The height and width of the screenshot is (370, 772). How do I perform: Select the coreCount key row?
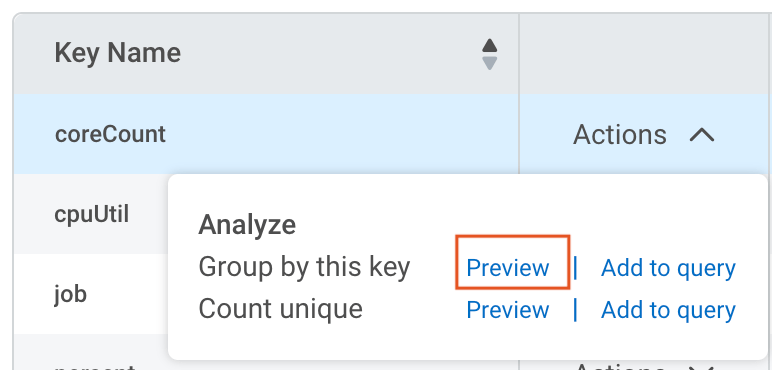pos(266,134)
